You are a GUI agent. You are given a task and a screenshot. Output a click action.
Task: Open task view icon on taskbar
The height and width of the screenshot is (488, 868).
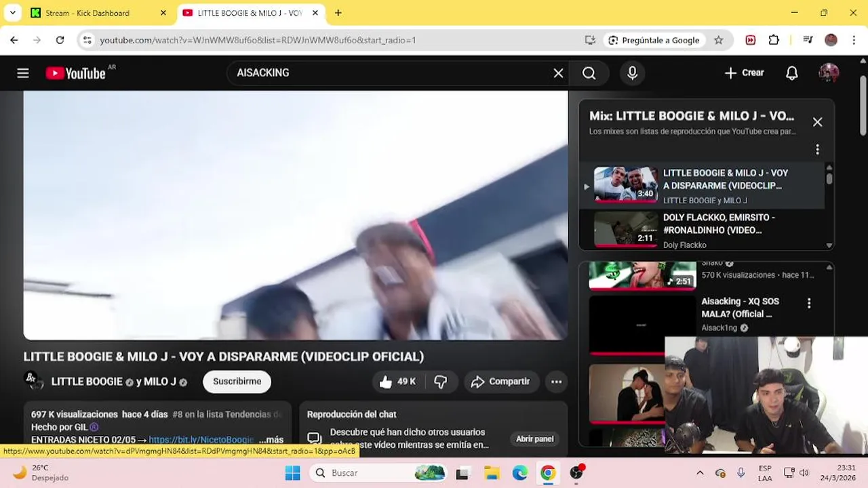(462, 472)
